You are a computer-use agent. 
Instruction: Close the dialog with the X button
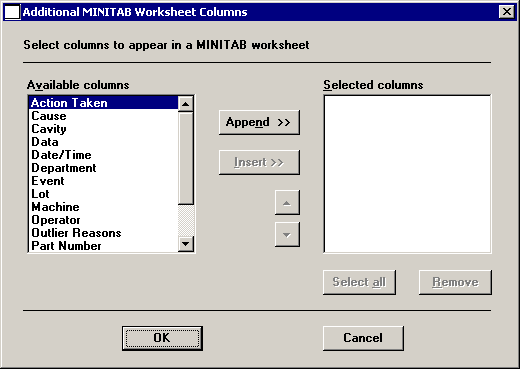click(507, 12)
